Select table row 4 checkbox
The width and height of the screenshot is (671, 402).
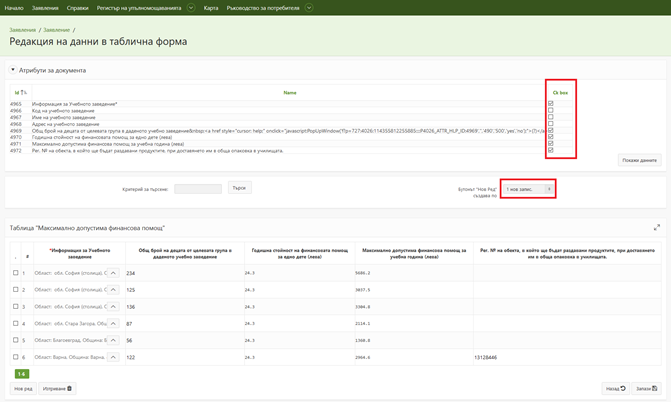[16, 323]
